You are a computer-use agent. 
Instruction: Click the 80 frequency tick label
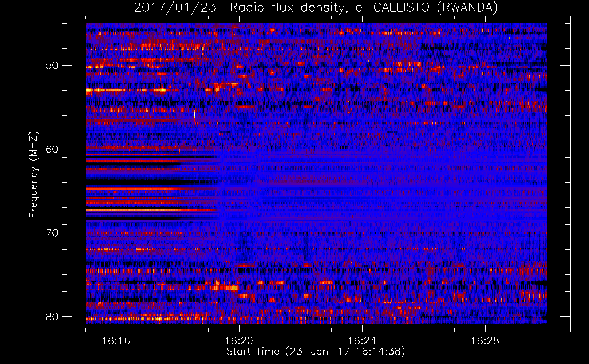[52, 317]
